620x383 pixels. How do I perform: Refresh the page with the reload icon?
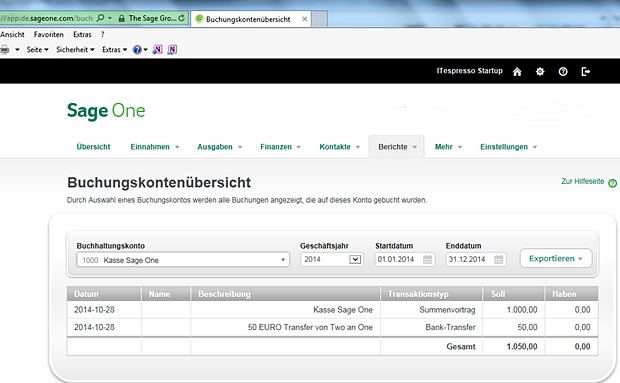pos(181,18)
